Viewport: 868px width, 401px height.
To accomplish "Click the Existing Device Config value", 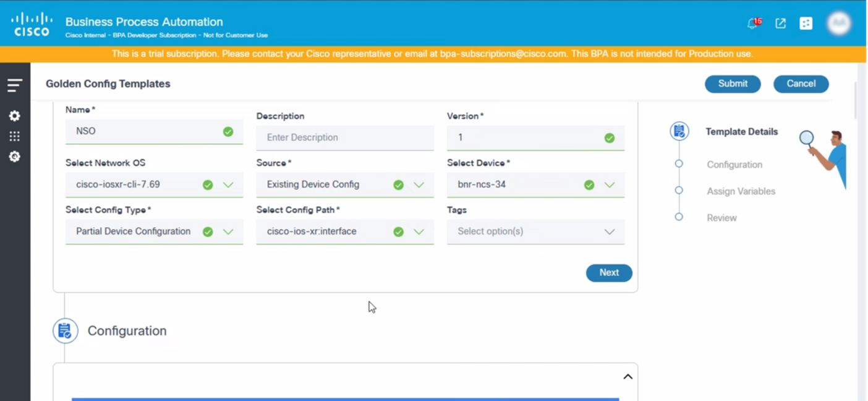I will pos(313,184).
